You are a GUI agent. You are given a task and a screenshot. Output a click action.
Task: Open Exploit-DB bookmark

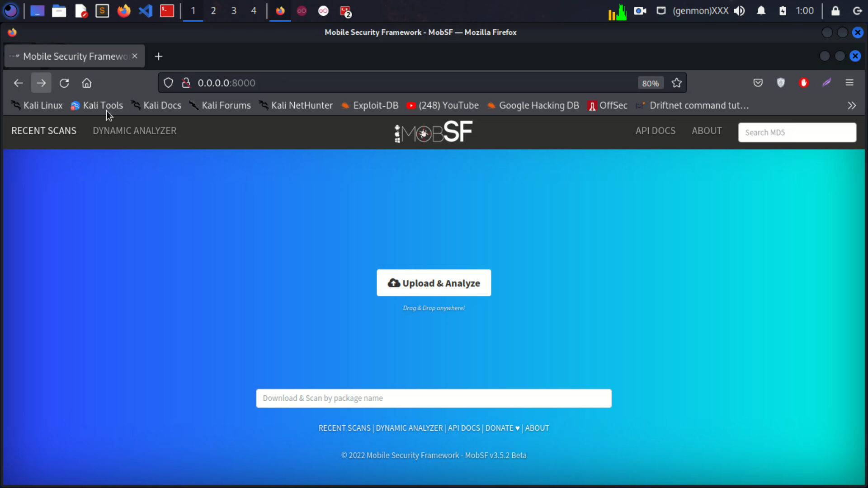click(370, 106)
